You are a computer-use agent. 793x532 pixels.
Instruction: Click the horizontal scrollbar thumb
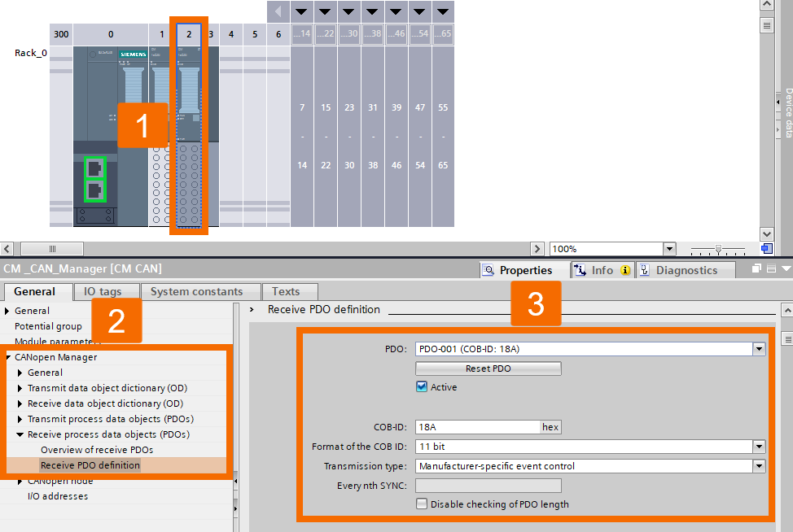pyautogui.click(x=52, y=249)
